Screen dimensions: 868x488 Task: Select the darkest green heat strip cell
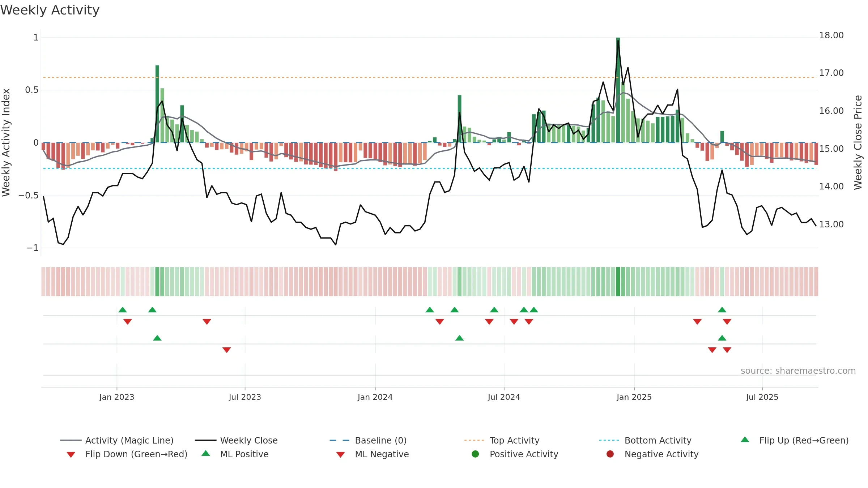[x=618, y=282]
